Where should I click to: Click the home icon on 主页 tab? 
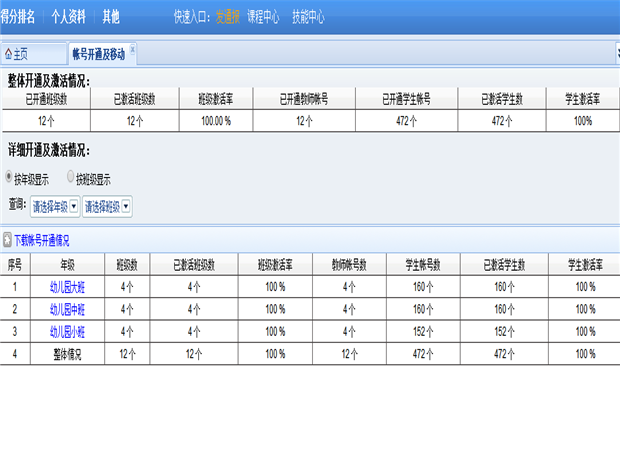(8, 53)
